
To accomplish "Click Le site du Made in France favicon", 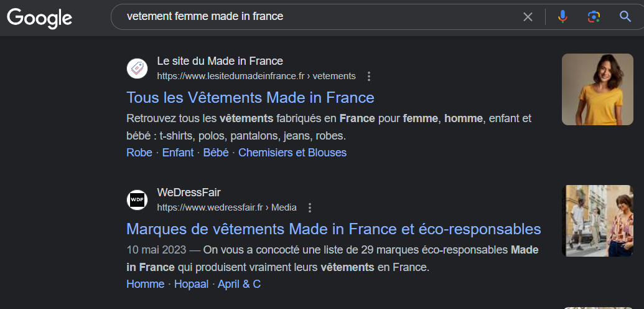I will coord(137,69).
